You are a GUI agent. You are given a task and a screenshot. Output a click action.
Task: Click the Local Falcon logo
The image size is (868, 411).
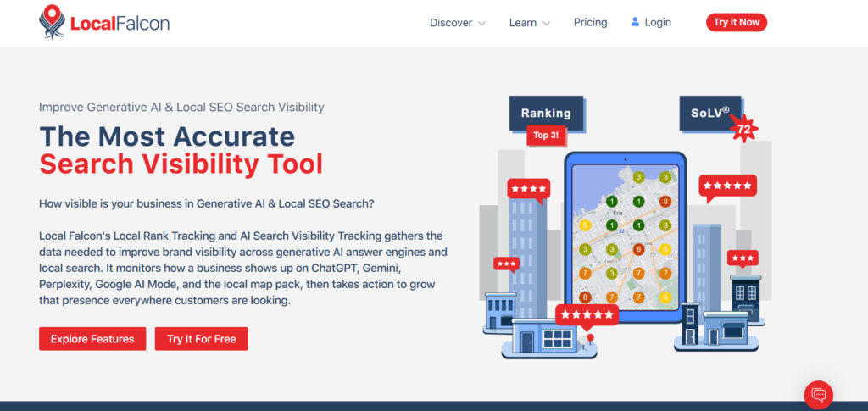coord(104,22)
